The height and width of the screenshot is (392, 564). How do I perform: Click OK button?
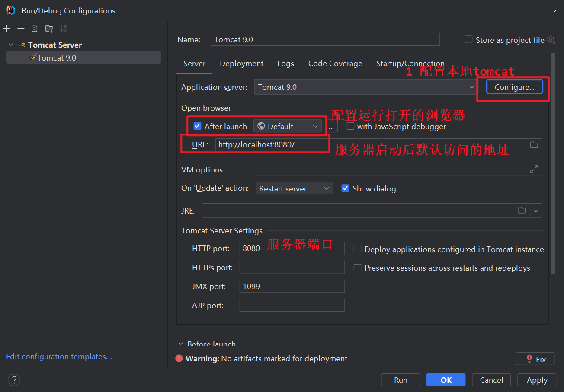point(446,380)
